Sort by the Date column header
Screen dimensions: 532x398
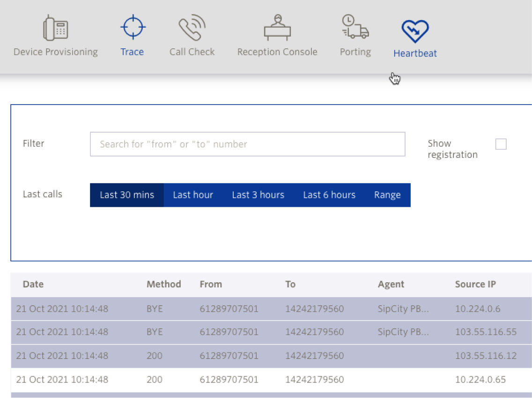click(x=33, y=284)
